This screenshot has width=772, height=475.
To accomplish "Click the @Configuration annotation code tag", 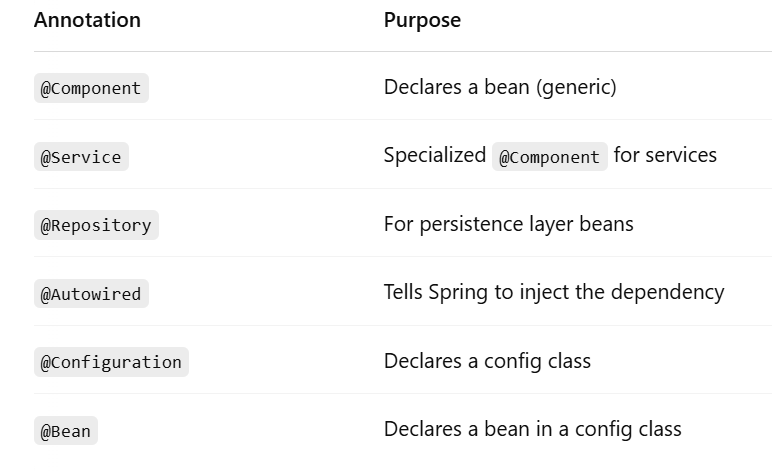I will coord(111,362).
